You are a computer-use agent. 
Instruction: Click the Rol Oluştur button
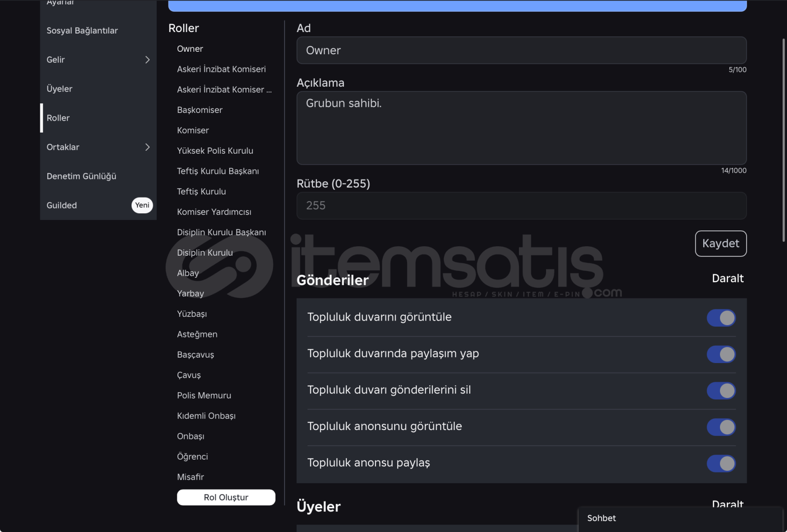(226, 497)
